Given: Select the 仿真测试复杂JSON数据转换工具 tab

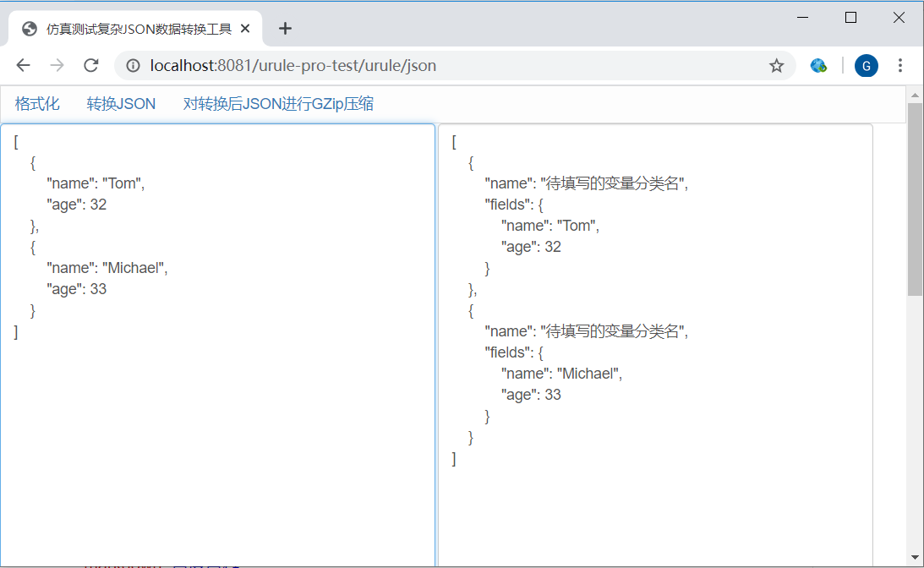Looking at the screenshot, I should [x=135, y=29].
